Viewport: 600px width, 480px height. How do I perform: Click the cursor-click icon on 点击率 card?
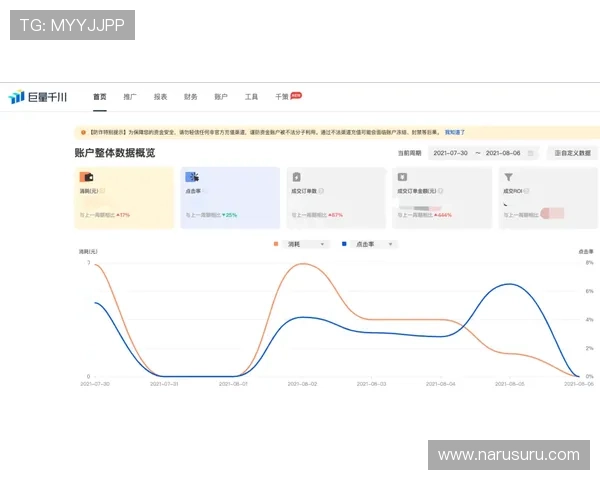(192, 177)
